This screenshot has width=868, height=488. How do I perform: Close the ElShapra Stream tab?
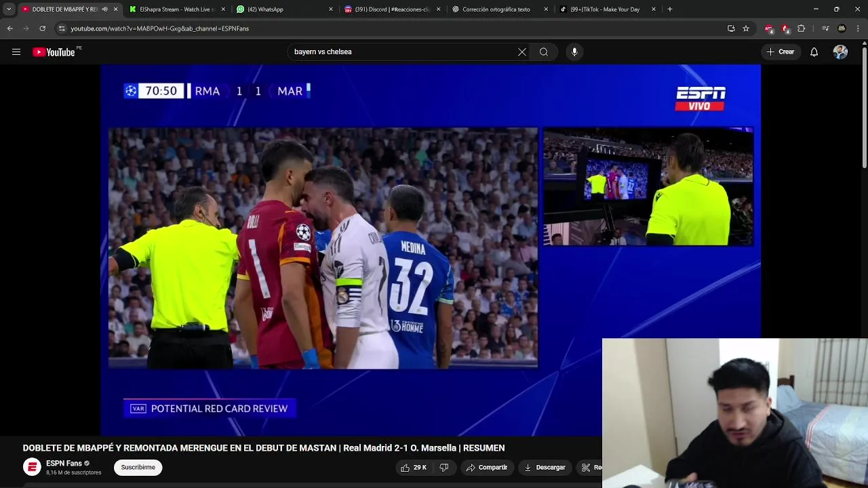pyautogui.click(x=224, y=9)
